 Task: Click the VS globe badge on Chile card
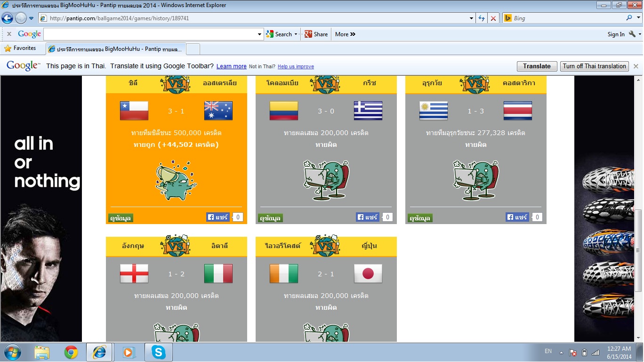[176, 84]
